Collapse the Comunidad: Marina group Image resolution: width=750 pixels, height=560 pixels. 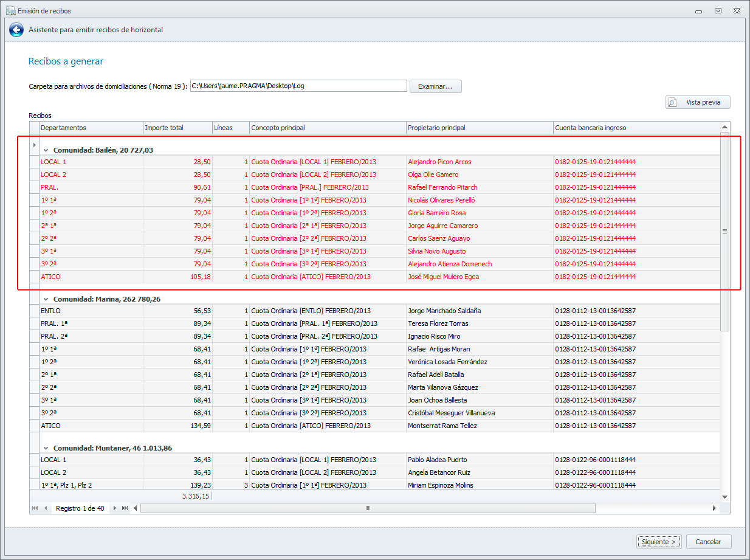coord(46,299)
